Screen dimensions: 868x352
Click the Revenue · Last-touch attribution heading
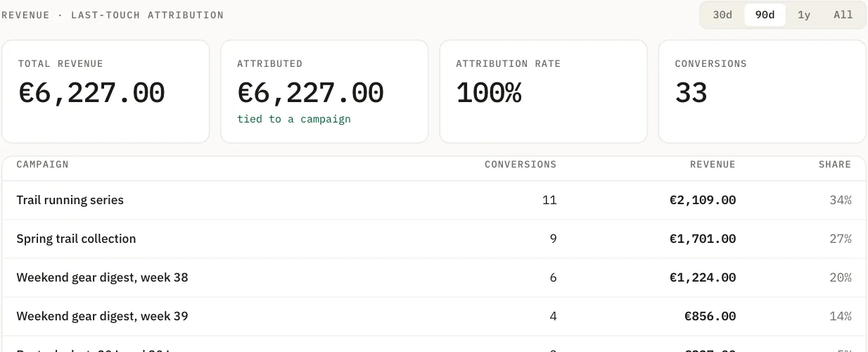click(113, 15)
